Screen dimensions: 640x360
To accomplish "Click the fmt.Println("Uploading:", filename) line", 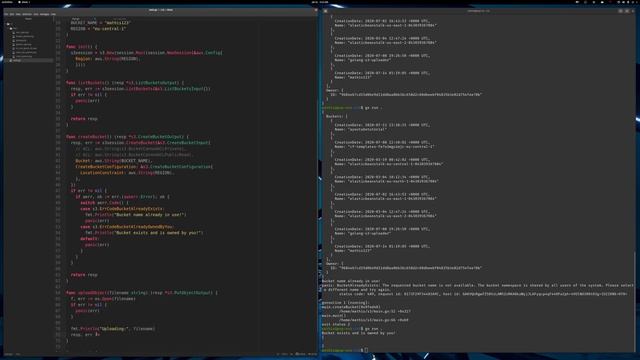I will pos(113,329).
